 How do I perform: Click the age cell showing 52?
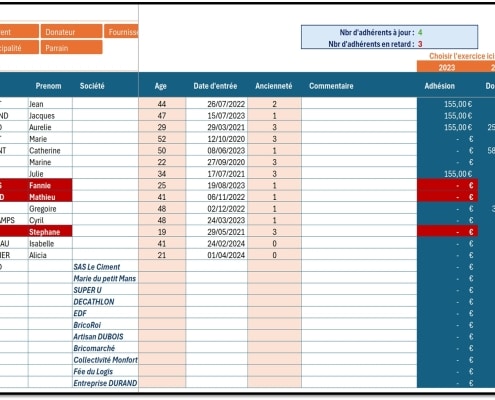(x=162, y=139)
